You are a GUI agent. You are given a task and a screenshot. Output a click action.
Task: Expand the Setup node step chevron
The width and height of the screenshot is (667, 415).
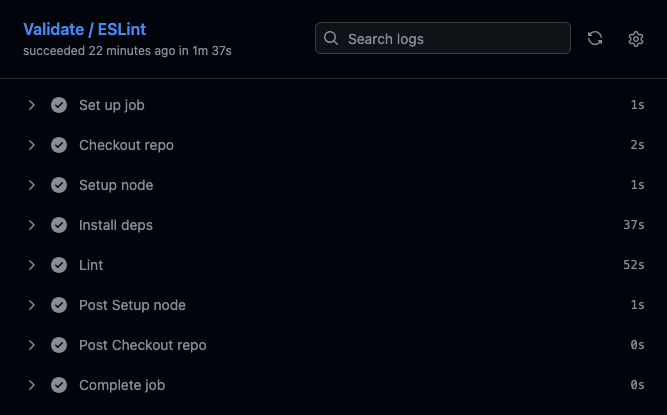tap(31, 185)
